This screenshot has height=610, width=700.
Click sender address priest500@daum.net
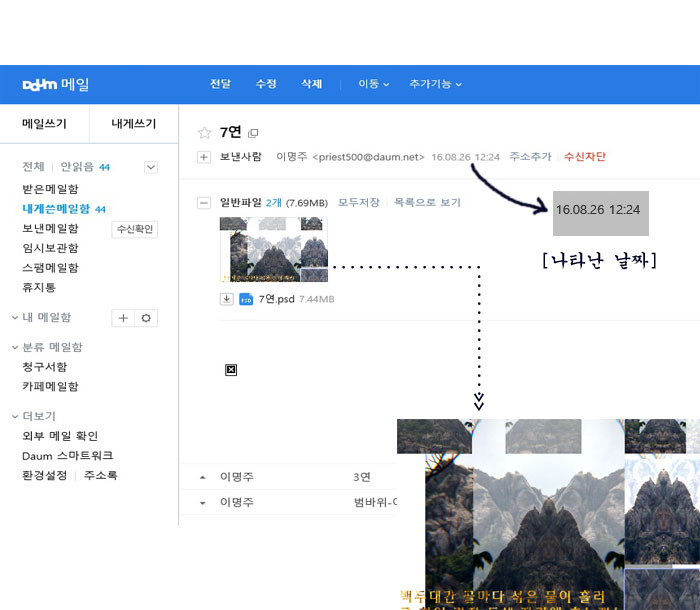coord(368,157)
